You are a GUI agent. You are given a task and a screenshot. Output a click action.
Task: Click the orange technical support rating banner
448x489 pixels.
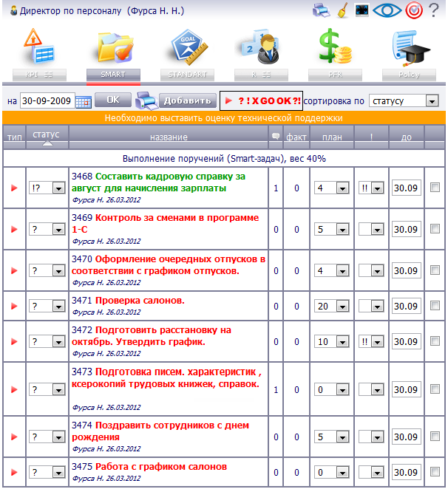[224, 118]
